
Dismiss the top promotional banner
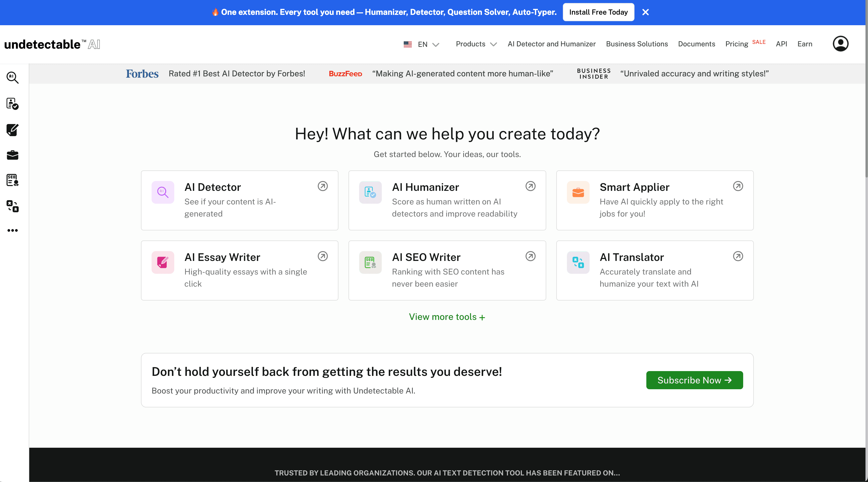point(645,12)
